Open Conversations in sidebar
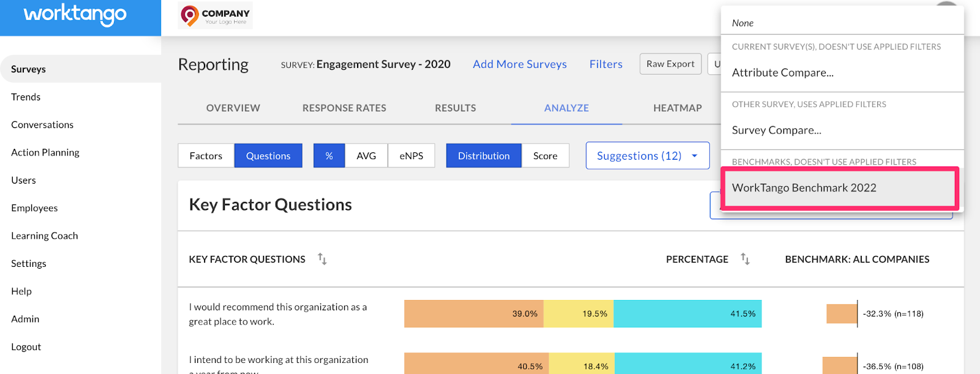 (42, 124)
